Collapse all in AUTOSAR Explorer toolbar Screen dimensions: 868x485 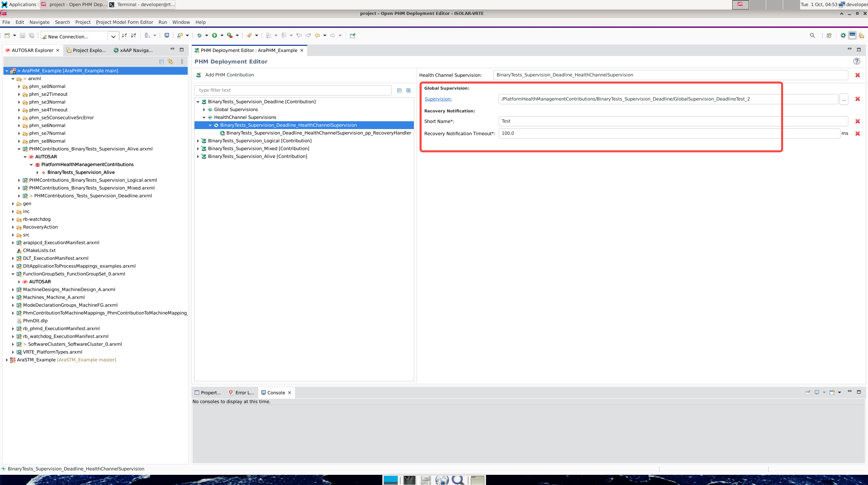(162, 61)
